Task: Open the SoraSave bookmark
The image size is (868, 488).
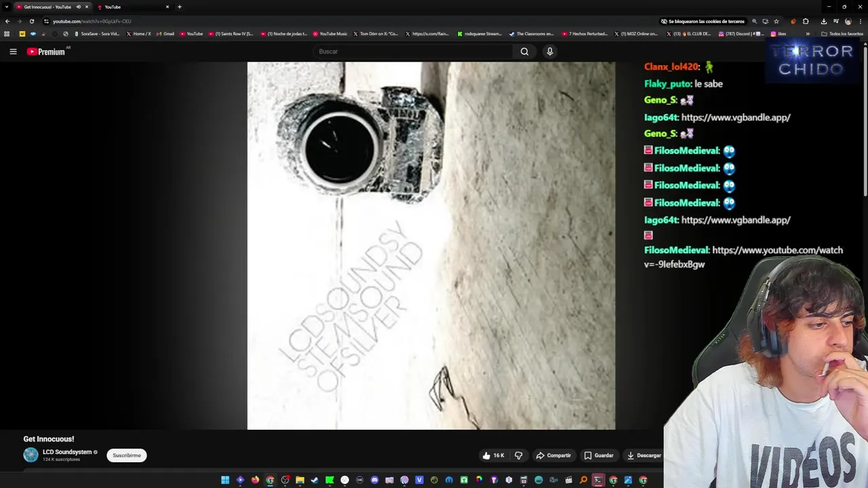Action: pyautogui.click(x=97, y=33)
